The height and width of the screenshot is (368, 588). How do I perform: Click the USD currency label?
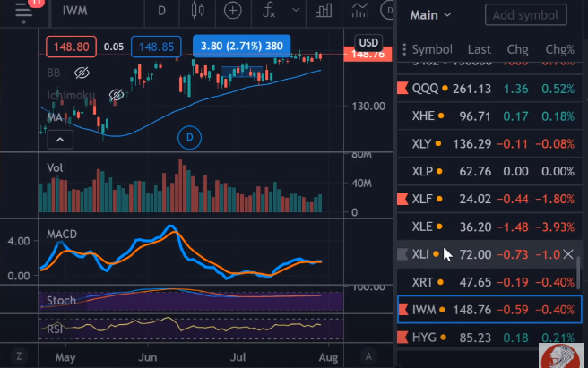[x=368, y=42]
